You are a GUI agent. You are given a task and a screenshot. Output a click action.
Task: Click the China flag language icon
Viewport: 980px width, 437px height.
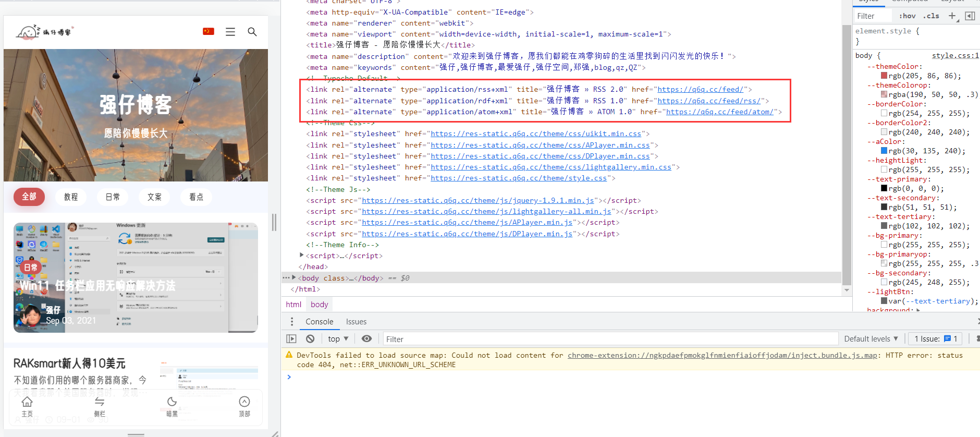209,31
